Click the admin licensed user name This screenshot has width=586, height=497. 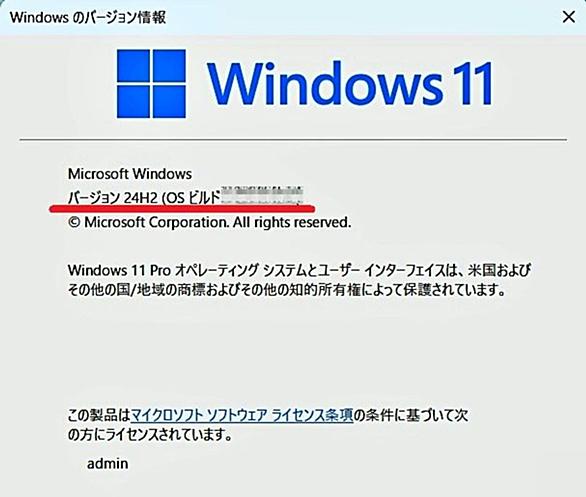(108, 464)
